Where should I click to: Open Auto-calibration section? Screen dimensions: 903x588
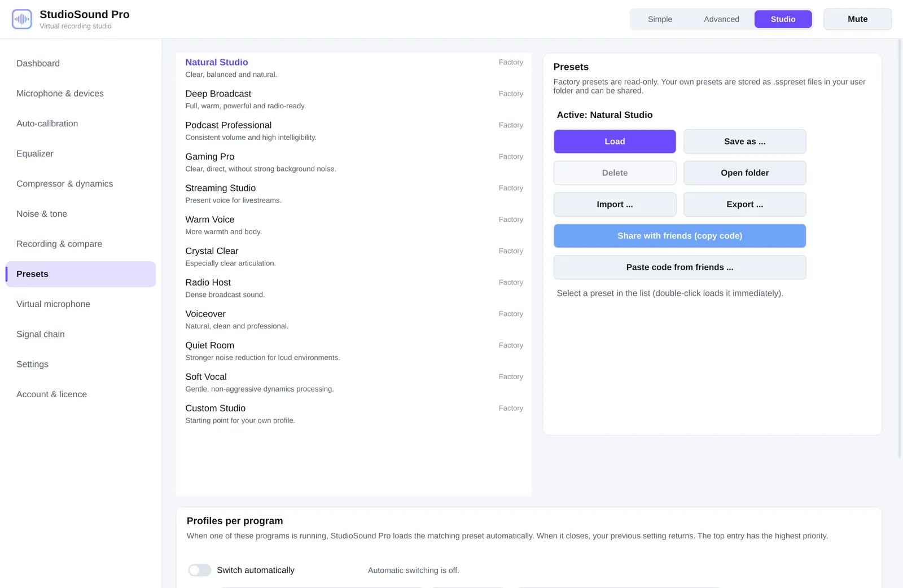coord(81,124)
